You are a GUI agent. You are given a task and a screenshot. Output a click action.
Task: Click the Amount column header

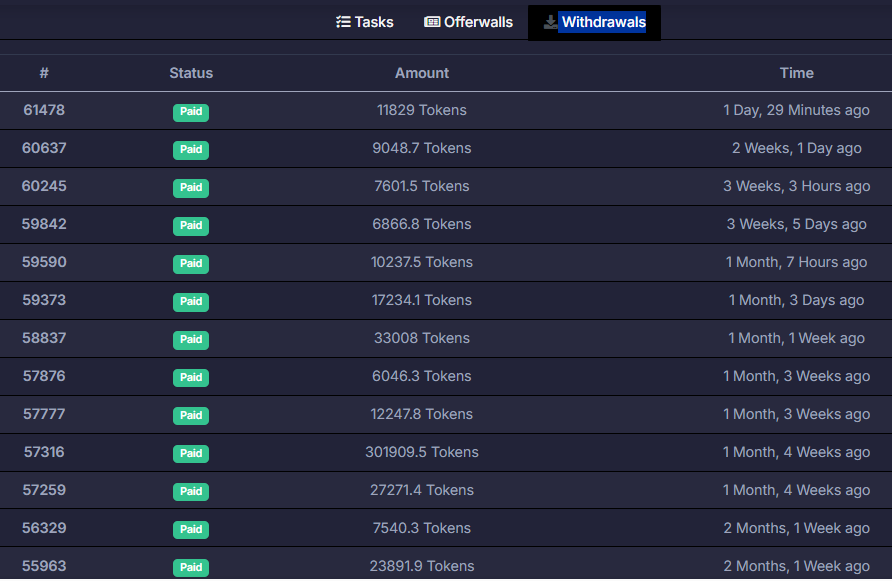point(422,73)
